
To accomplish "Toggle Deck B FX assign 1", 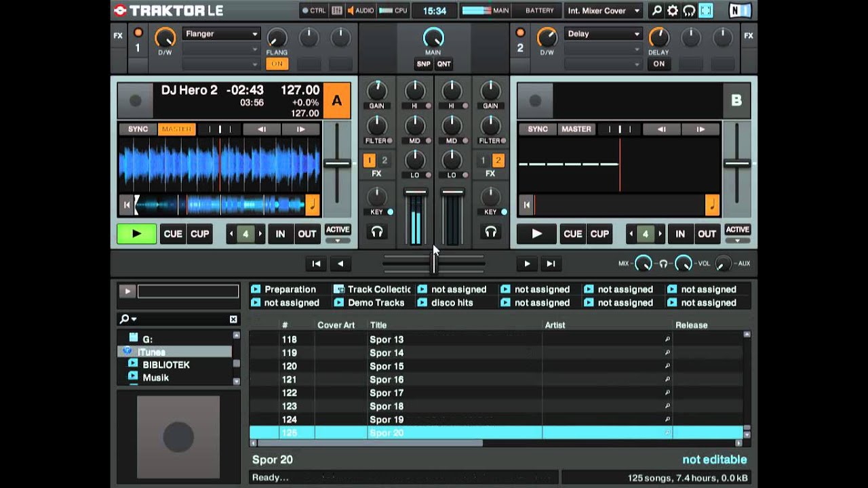I will [484, 161].
